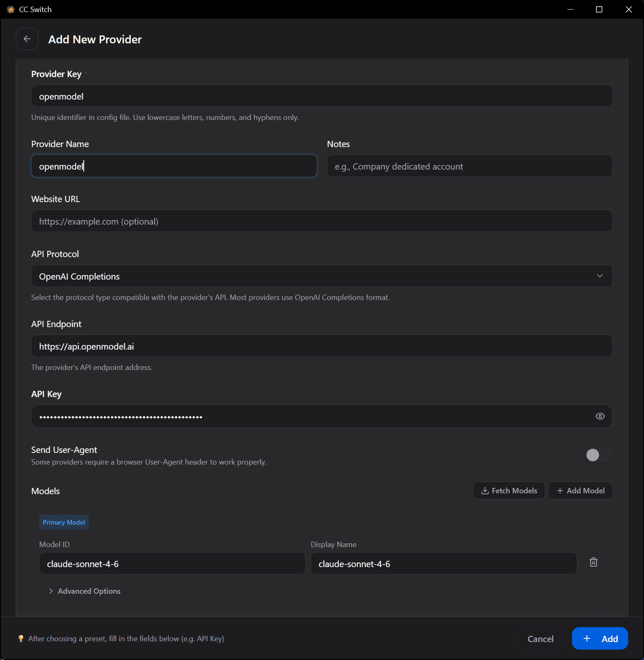Viewport: 644px width, 660px height.
Task: Click the CC Switch app logo icon
Action: [11, 9]
